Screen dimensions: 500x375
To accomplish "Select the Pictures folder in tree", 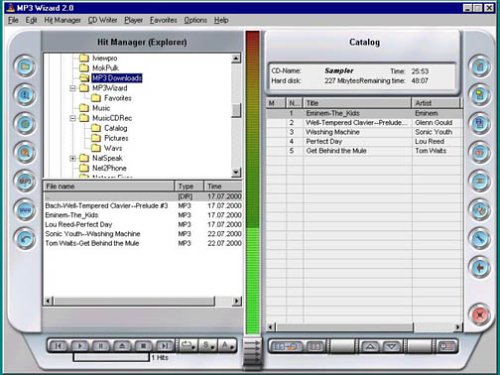I will (x=116, y=138).
